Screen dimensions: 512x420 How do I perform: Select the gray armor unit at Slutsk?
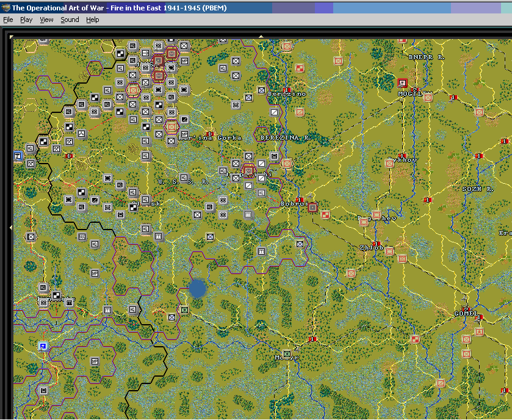[133, 207]
